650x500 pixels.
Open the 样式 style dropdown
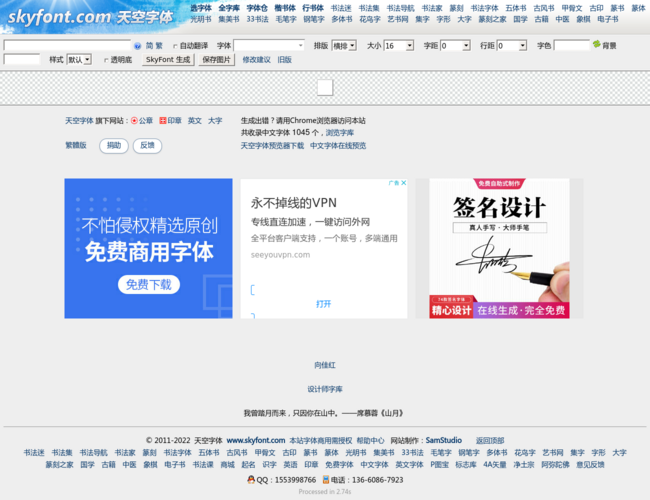tap(79, 60)
